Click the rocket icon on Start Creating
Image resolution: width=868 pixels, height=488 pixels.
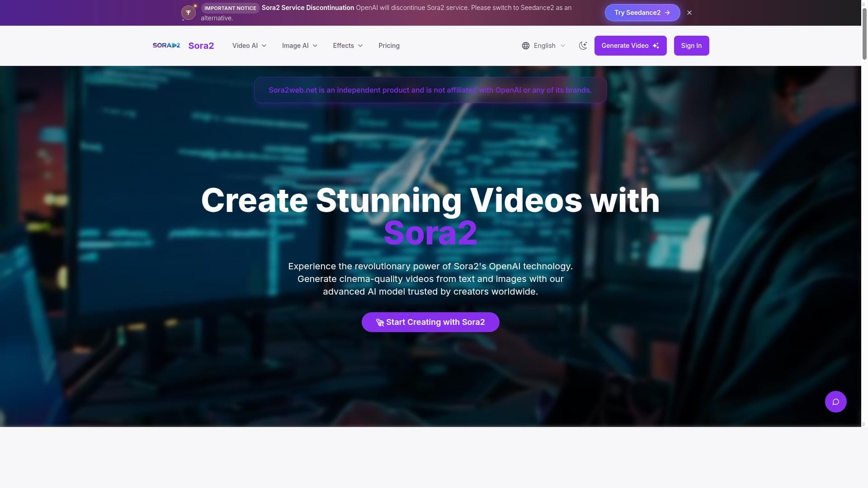click(380, 323)
